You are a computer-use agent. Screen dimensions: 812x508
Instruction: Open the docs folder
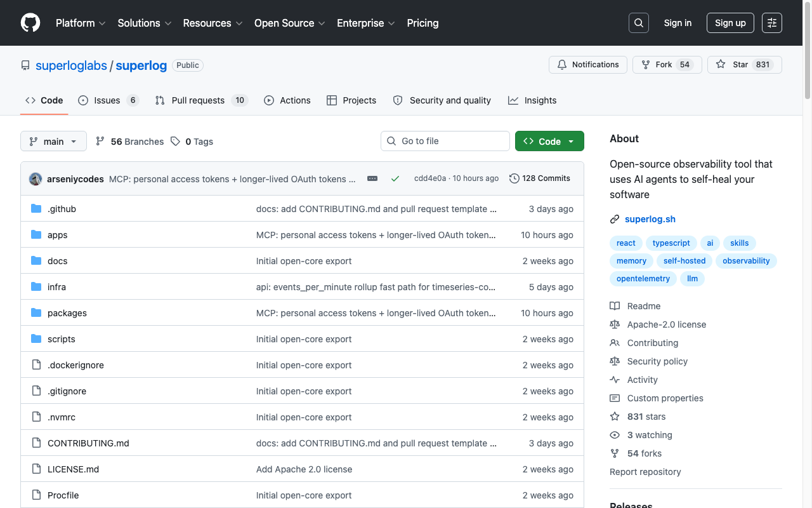tap(57, 261)
